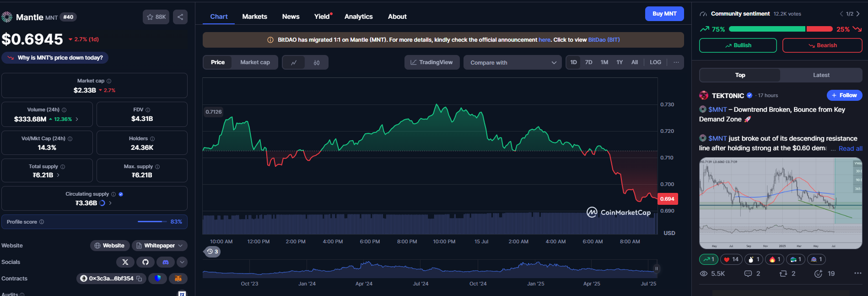Viewport: 868px width, 296px height.
Task: Expand Volume (24h) details arrow
Action: pyautogui.click(x=77, y=119)
